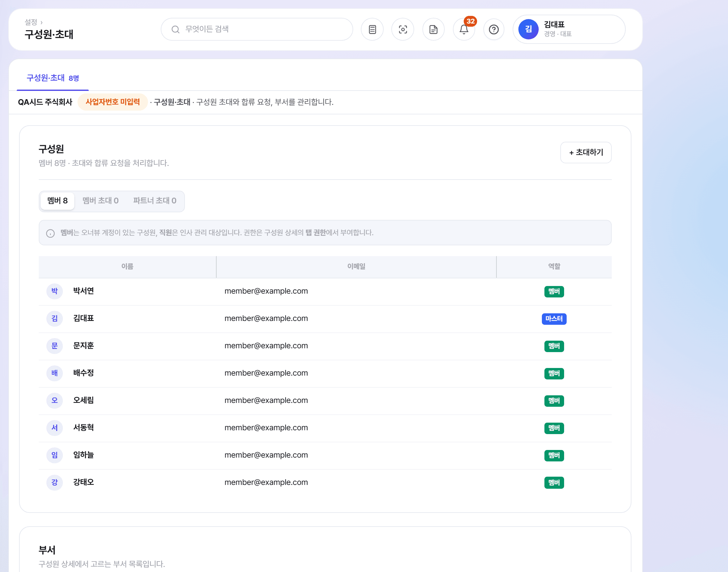Click 김대표 blue avatar in header
728x572 pixels.
coord(528,30)
